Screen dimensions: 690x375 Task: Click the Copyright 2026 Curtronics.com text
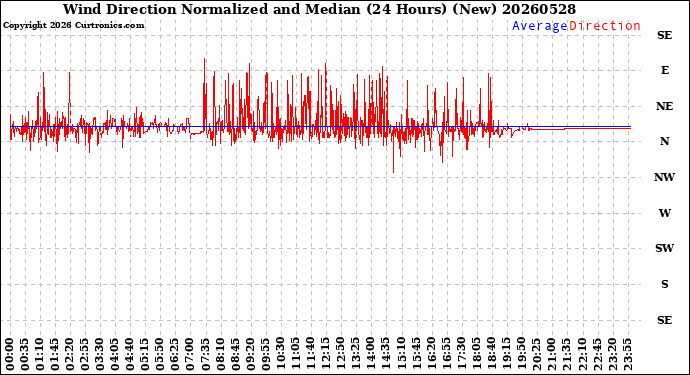coord(73,26)
